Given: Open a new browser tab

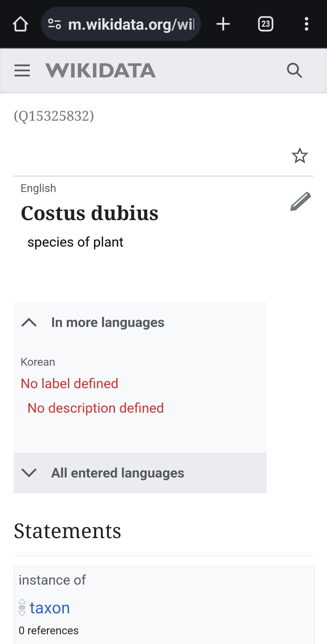Looking at the screenshot, I should 223,24.
